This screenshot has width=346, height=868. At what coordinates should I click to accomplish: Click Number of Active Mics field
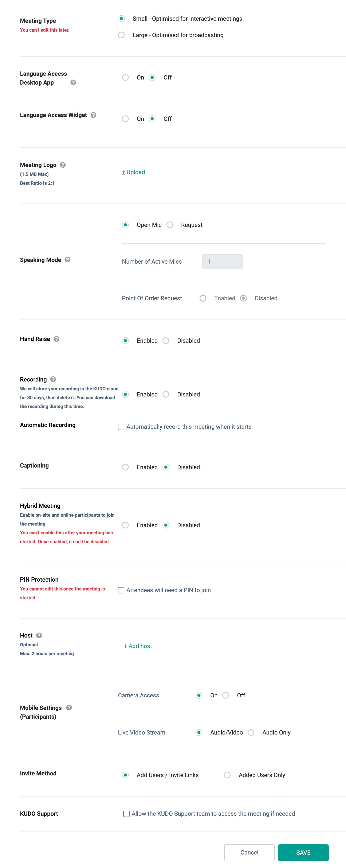[222, 261]
